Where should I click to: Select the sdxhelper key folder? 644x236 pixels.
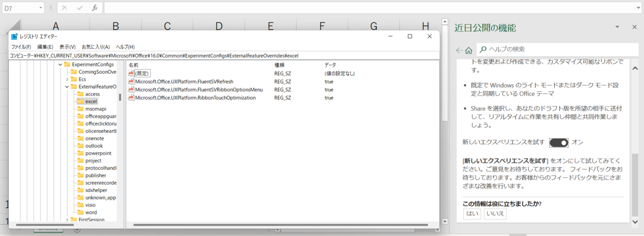tap(93, 190)
